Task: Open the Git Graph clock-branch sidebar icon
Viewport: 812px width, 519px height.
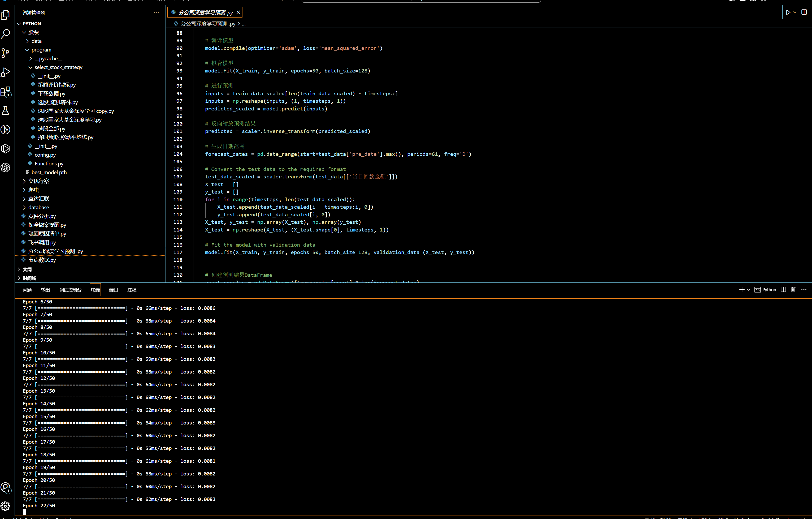Action: click(x=6, y=130)
